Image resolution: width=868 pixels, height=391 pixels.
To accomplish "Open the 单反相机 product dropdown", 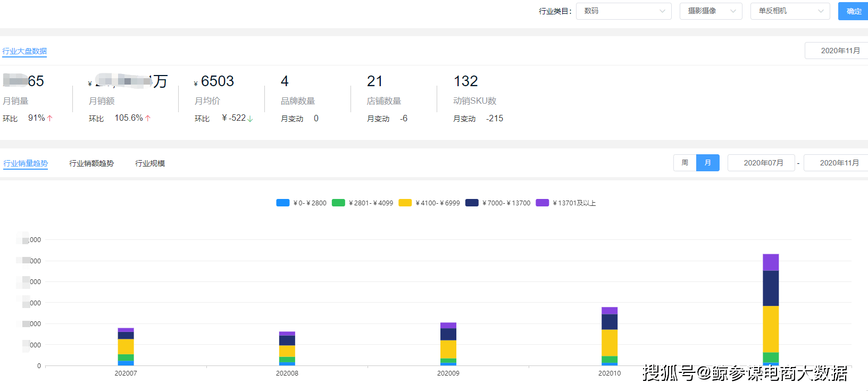I will (x=790, y=11).
